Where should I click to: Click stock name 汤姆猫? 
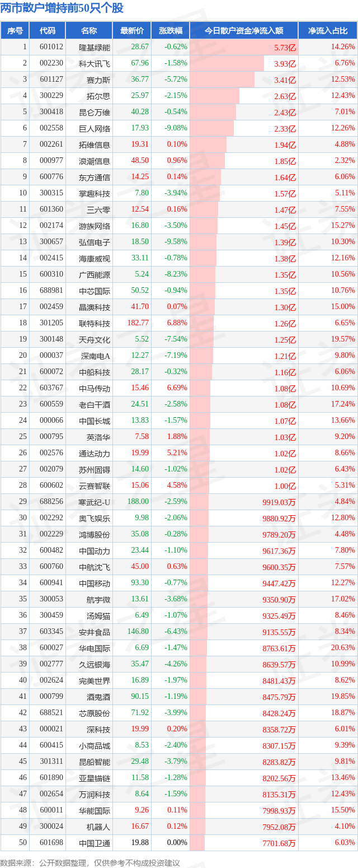(98, 616)
